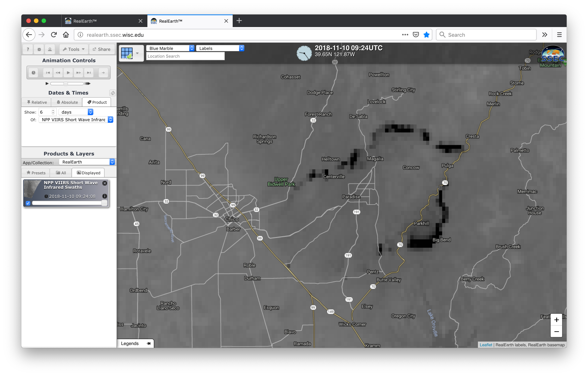This screenshot has height=376, width=588.
Task: Go back in browser history
Action: tap(29, 35)
